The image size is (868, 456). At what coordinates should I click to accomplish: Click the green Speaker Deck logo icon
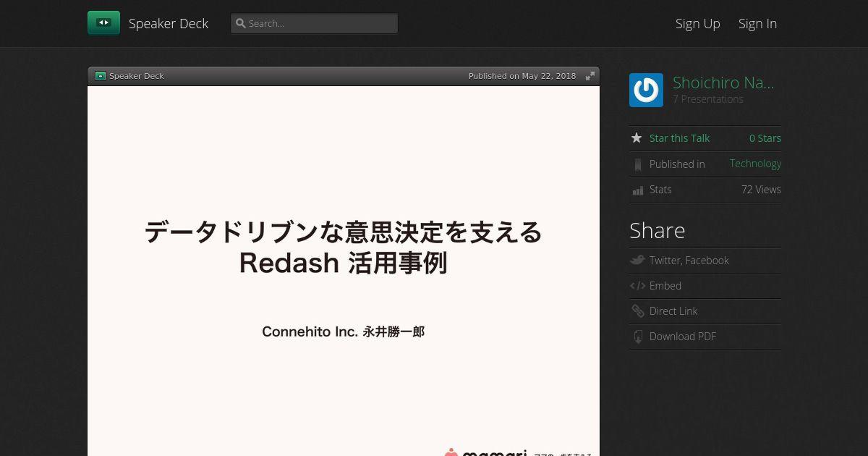pos(103,23)
